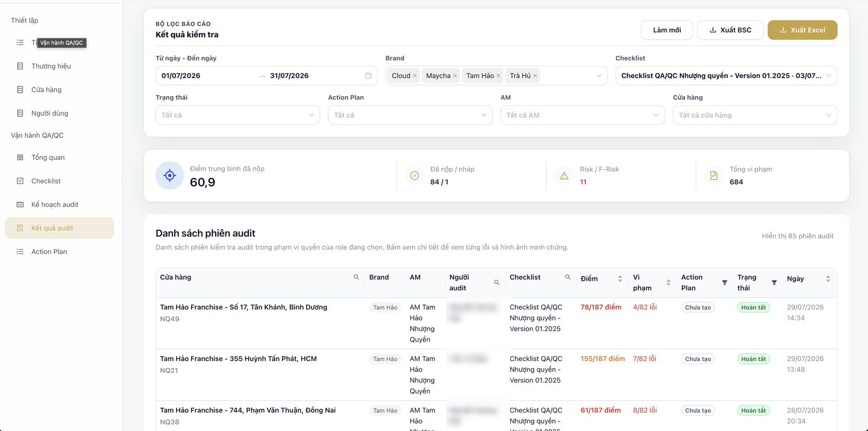The height and width of the screenshot is (431, 868).
Task: Select Kết quả audit in the sidebar
Action: [x=60, y=228]
